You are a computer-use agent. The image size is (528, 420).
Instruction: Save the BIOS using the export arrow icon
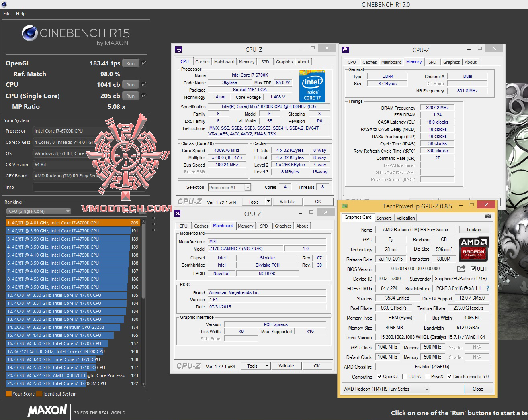[461, 269]
